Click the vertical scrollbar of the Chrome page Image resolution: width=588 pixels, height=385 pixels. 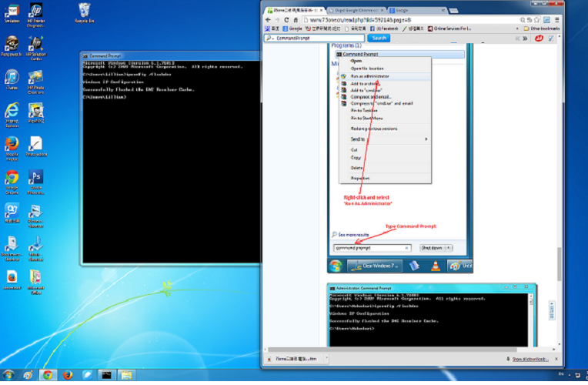(x=559, y=264)
